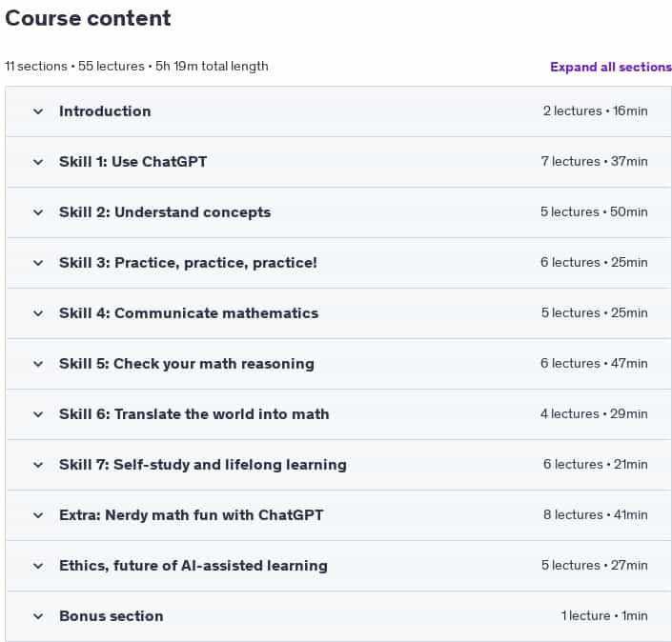Click '7 lectures • 37min' label
This screenshot has width=672, height=642.
[x=594, y=162]
